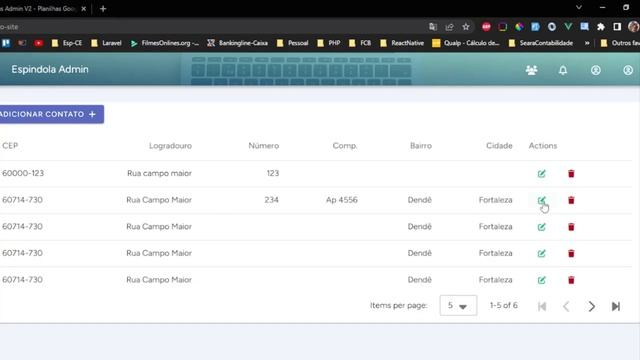Open the Esp-CE bookmark folder

tap(67, 43)
